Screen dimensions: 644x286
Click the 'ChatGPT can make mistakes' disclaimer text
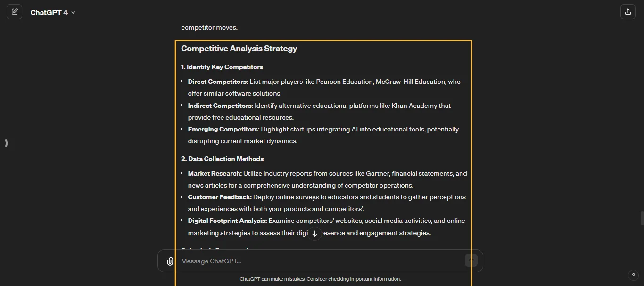pos(320,278)
